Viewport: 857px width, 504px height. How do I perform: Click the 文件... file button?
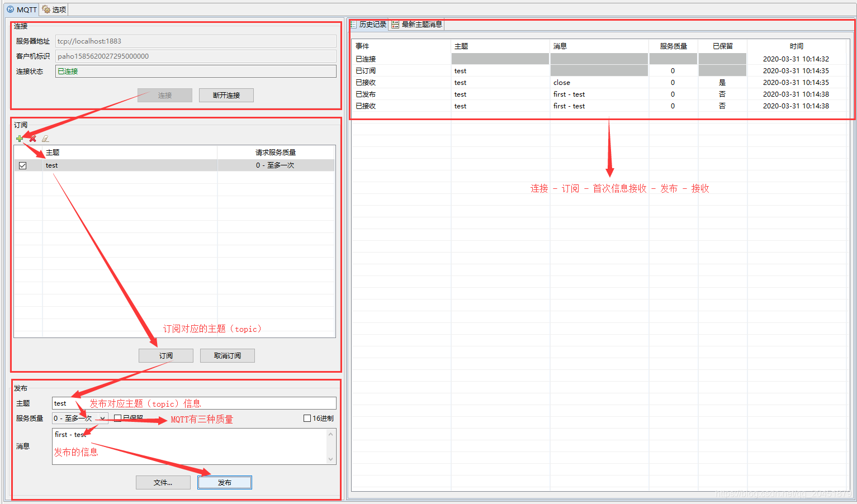[163, 482]
